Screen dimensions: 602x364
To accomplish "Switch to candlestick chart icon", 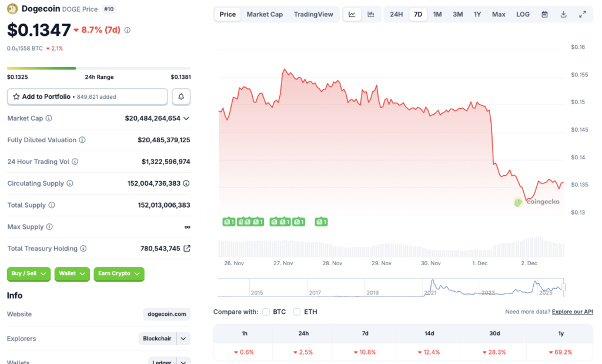I will [371, 14].
